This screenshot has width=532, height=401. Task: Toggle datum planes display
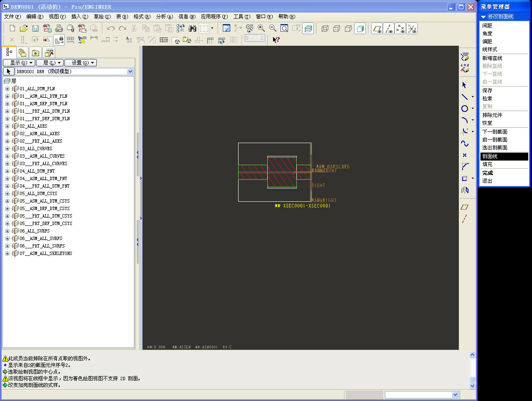coord(377,28)
